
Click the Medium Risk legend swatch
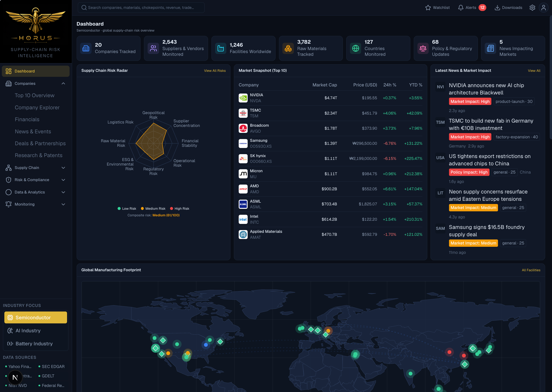(142, 209)
